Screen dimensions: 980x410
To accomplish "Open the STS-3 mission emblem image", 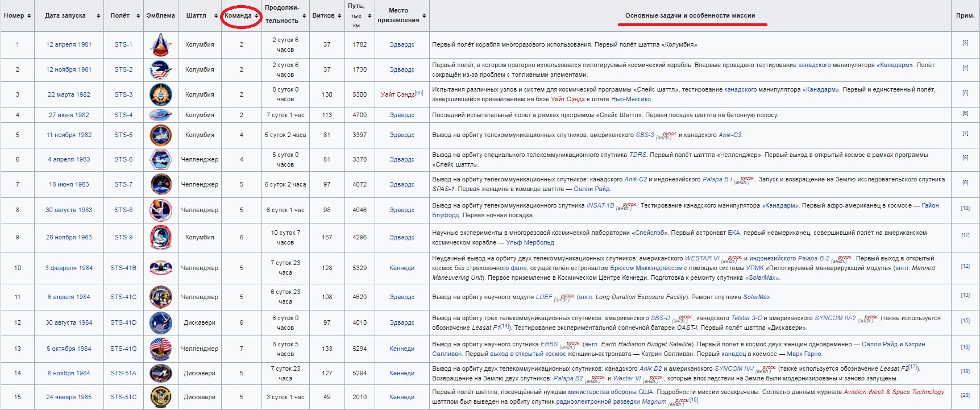I will [x=160, y=94].
